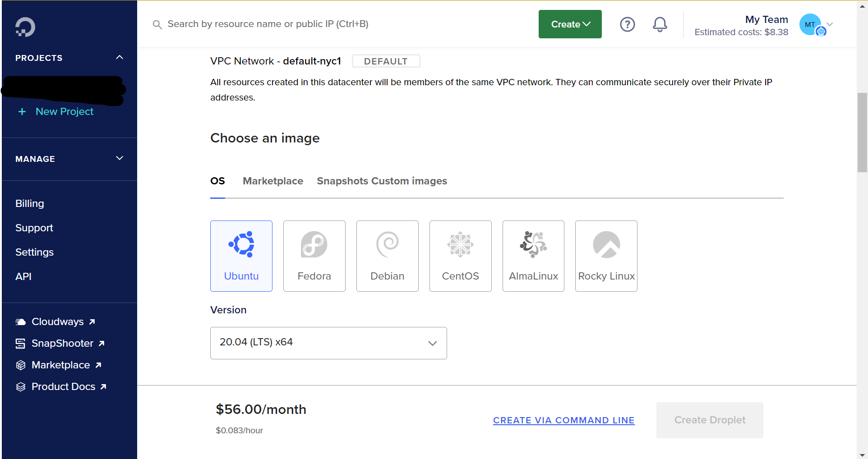Click the DEFAULT VPC badge
The width and height of the screenshot is (868, 459).
[x=386, y=61]
